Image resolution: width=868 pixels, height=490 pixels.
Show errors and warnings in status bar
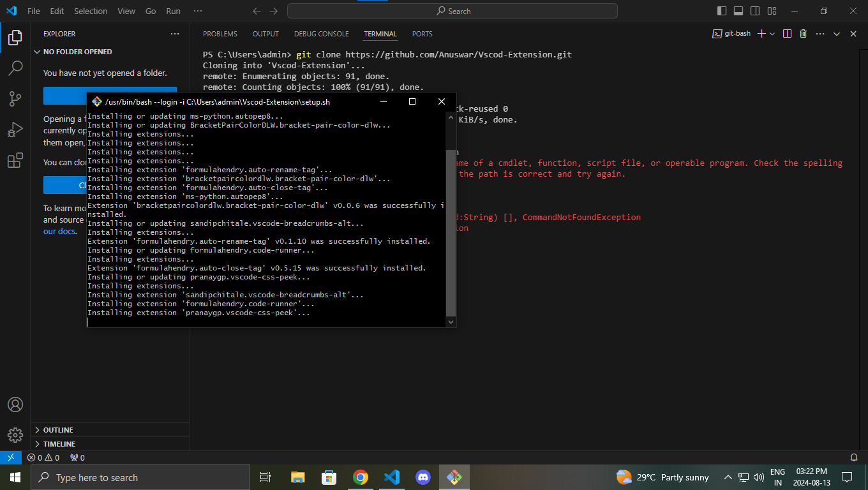click(43, 457)
